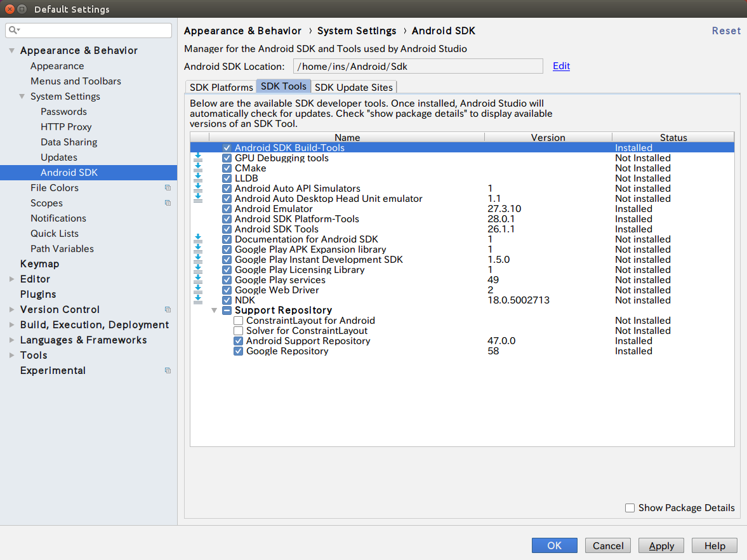Uncheck the LLDB checkbox

pos(227,178)
